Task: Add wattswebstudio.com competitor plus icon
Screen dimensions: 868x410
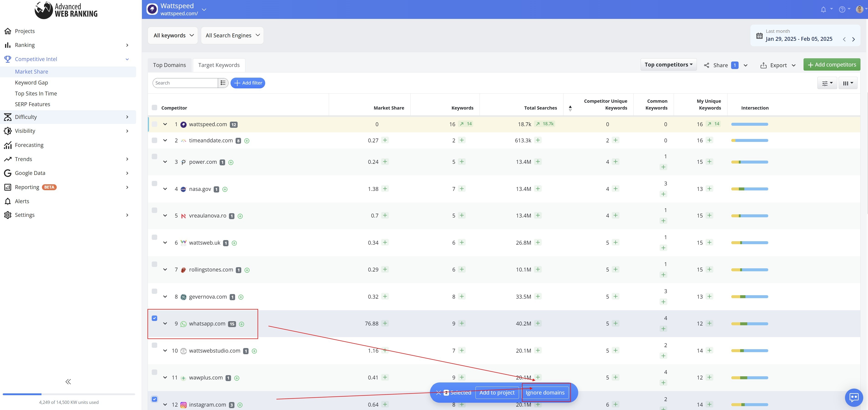Action: (x=254, y=351)
